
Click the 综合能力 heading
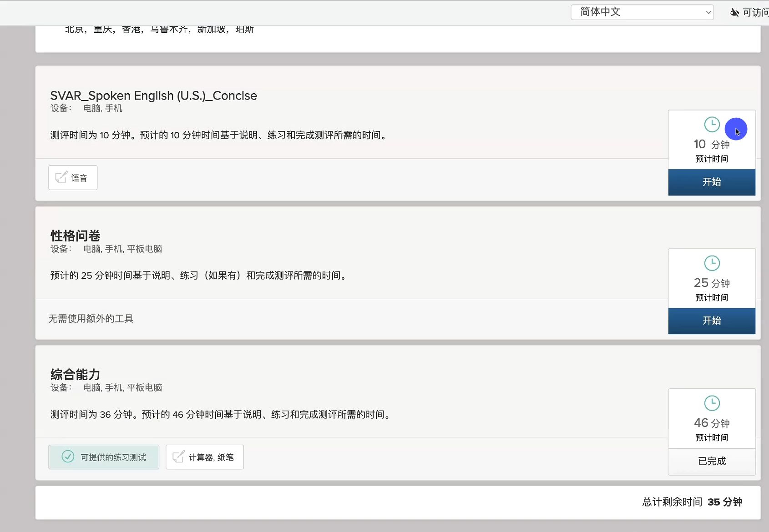point(75,375)
